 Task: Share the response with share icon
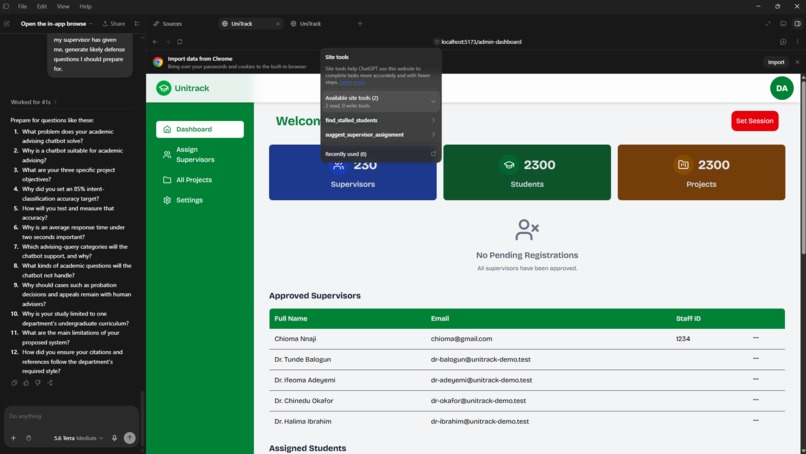tap(50, 383)
